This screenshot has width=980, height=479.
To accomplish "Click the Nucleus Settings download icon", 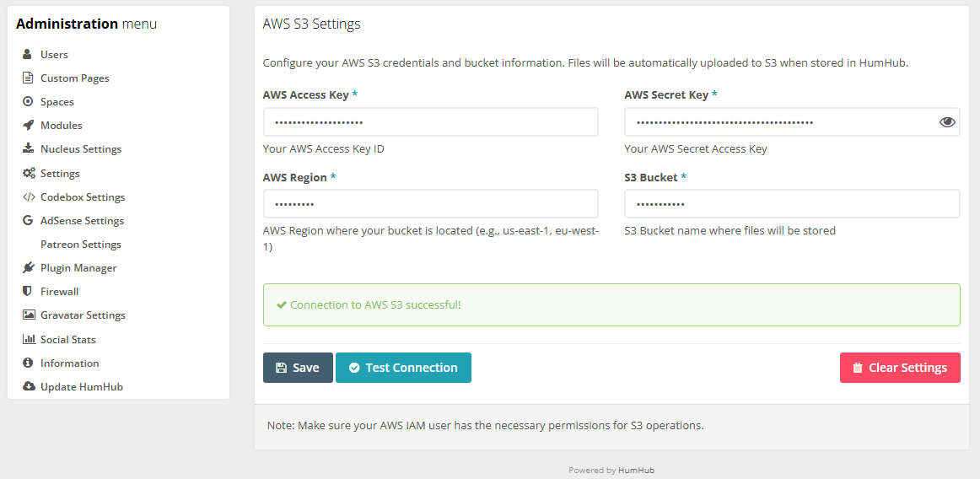I will click(x=28, y=148).
